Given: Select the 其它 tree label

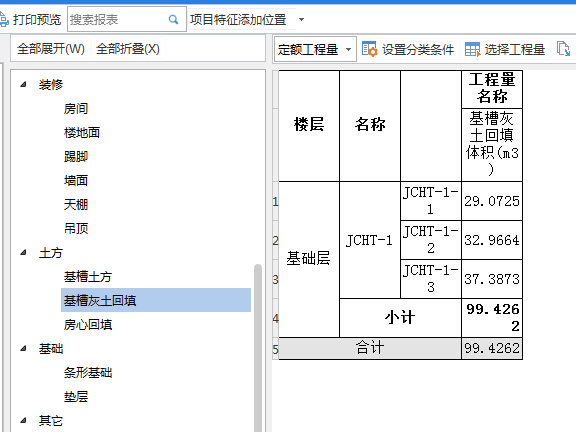Looking at the screenshot, I should click(51, 421).
